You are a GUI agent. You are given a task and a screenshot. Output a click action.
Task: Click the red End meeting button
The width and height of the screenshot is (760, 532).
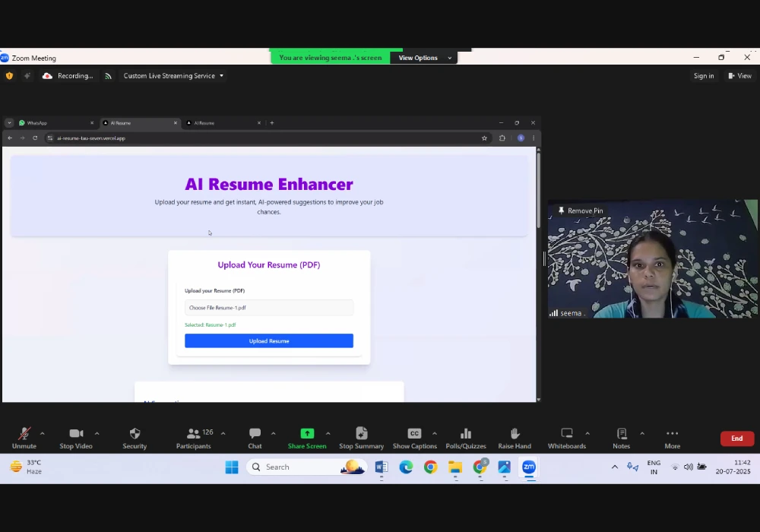click(736, 439)
